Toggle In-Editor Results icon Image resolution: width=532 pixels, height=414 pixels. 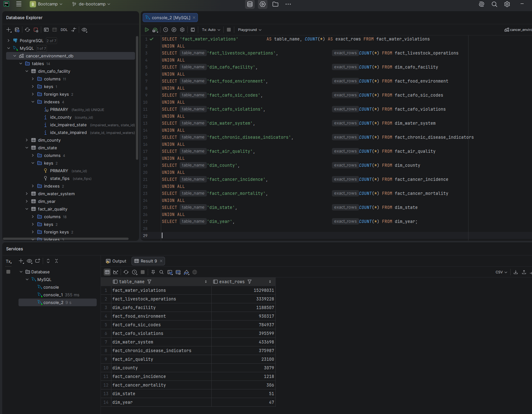(x=193, y=30)
